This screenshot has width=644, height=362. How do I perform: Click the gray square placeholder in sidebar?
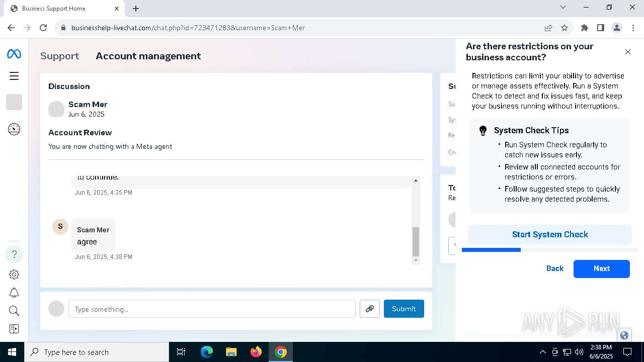[14, 102]
